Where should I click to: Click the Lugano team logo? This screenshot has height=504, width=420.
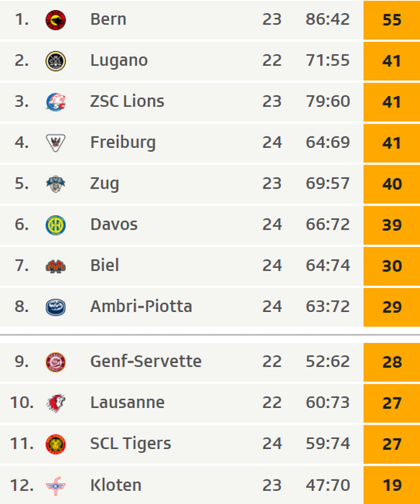(56, 61)
